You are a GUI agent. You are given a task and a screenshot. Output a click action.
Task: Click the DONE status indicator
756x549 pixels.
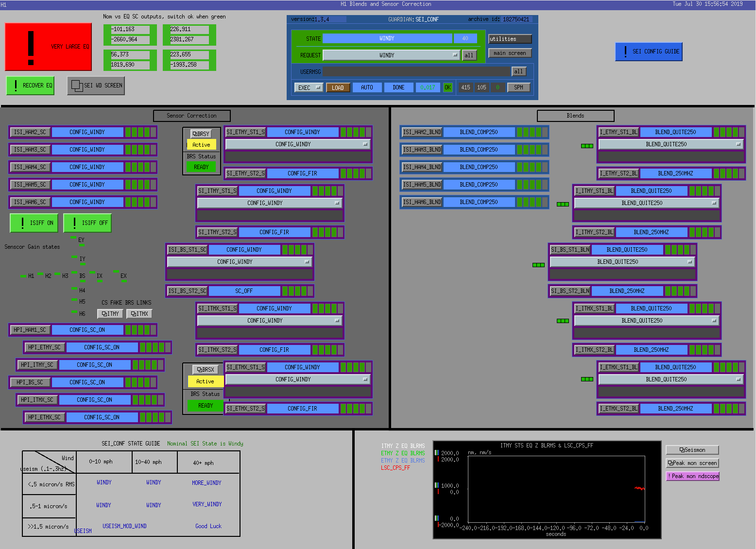coord(399,87)
